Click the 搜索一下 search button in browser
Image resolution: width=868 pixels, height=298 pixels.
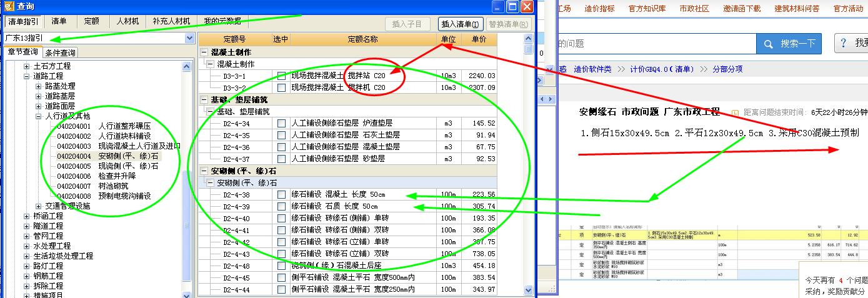point(789,44)
